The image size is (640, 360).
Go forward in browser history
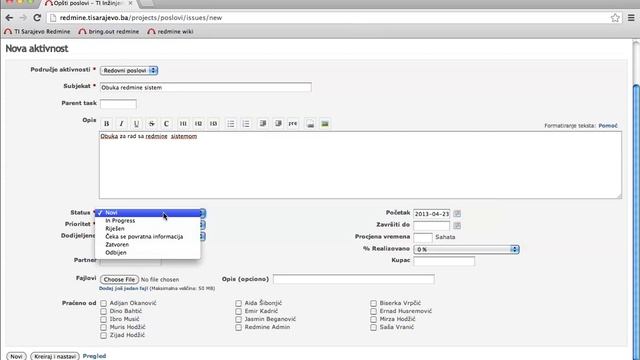23,18
